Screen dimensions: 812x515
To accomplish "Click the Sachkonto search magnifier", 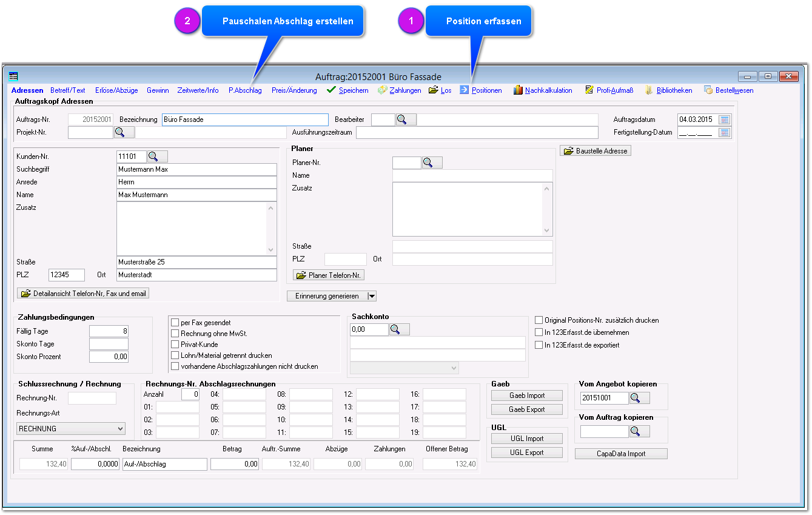I will click(x=399, y=329).
